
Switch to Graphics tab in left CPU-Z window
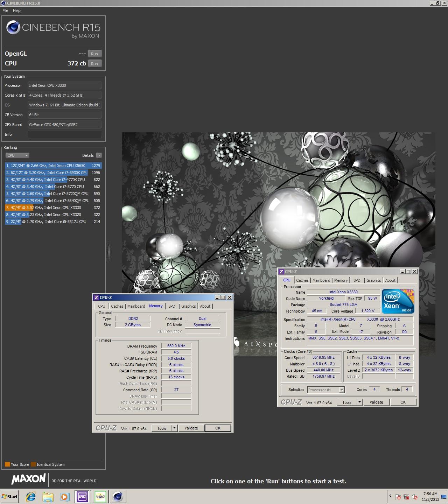[189, 306]
